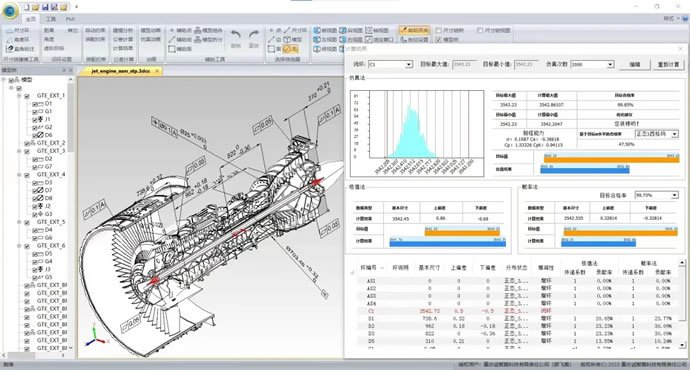Choose the 辅助点 auxiliary point tool
This screenshot has height=370, width=690.
(181, 30)
